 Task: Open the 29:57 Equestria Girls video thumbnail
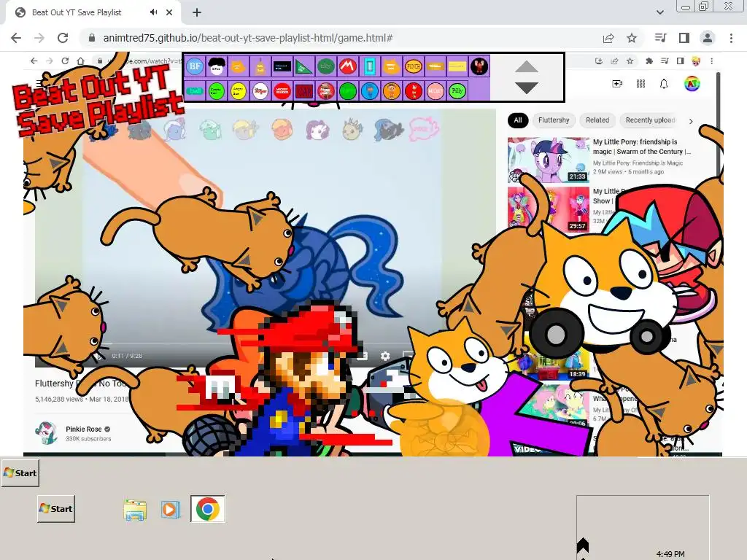[549, 209]
